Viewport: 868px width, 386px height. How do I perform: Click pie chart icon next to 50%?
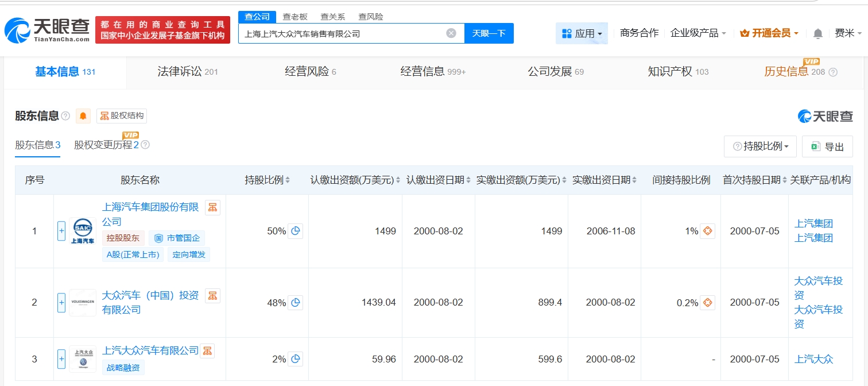(295, 231)
